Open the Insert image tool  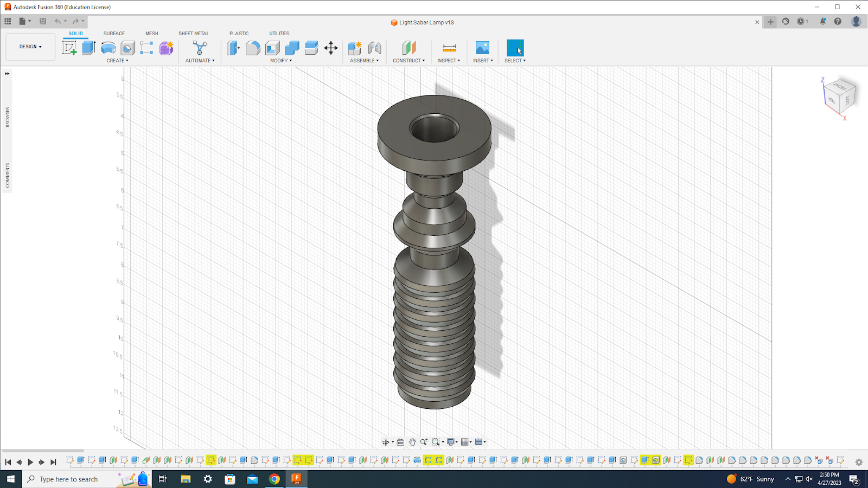pos(482,48)
